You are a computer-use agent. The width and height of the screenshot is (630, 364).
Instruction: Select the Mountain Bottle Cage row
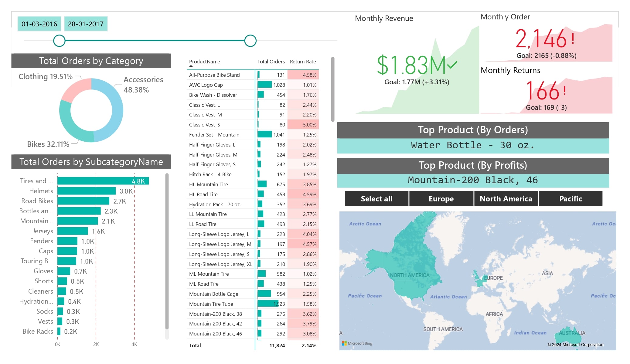[253, 294]
